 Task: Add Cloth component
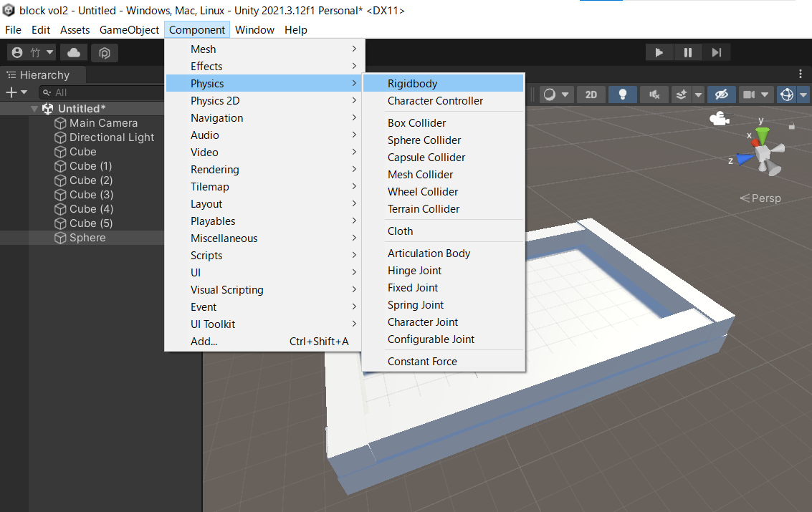(x=444, y=231)
